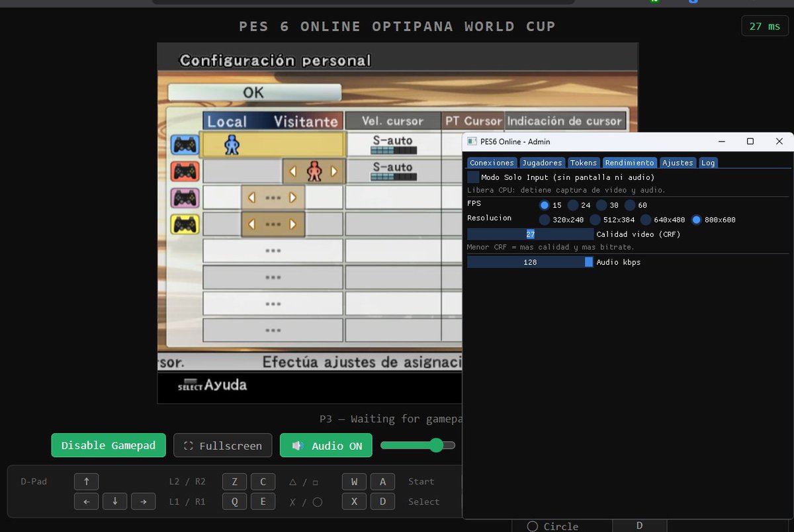Click the D-Pad left arrow key
This screenshot has height=532, width=794.
click(87, 502)
